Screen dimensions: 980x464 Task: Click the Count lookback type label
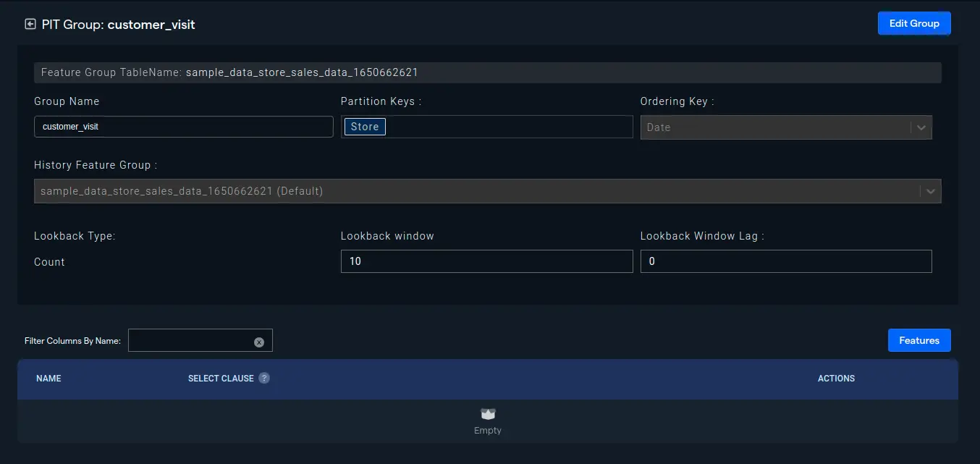[x=48, y=261]
